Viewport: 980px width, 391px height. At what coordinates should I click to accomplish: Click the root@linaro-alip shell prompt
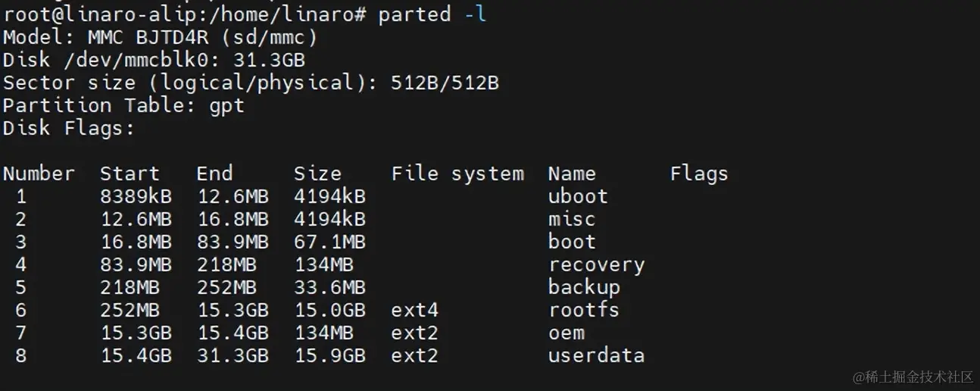coord(186,14)
